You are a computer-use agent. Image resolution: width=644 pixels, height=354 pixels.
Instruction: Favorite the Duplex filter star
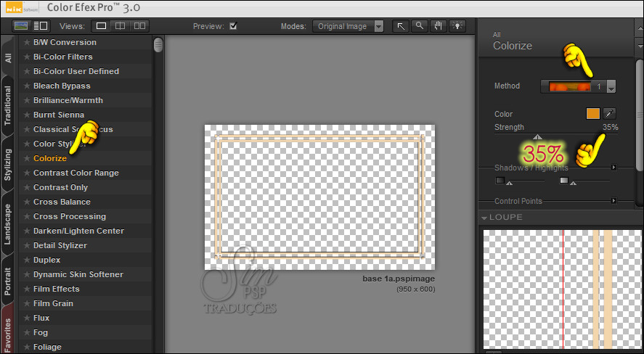point(27,260)
